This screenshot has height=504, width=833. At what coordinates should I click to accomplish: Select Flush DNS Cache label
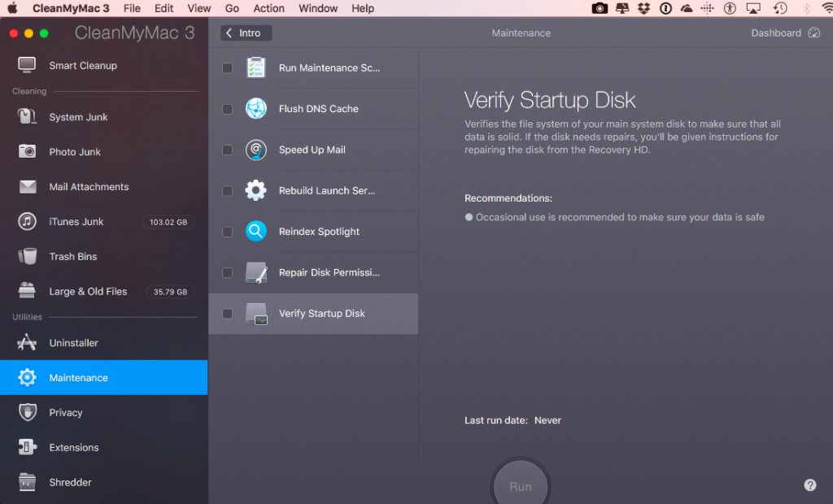coord(318,109)
